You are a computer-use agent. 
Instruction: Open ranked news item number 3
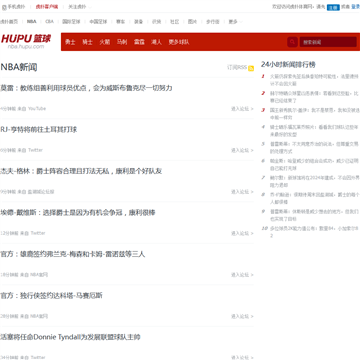(314, 114)
